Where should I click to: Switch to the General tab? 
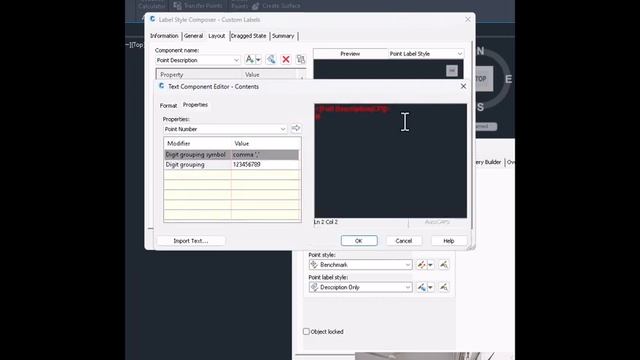pos(193,36)
